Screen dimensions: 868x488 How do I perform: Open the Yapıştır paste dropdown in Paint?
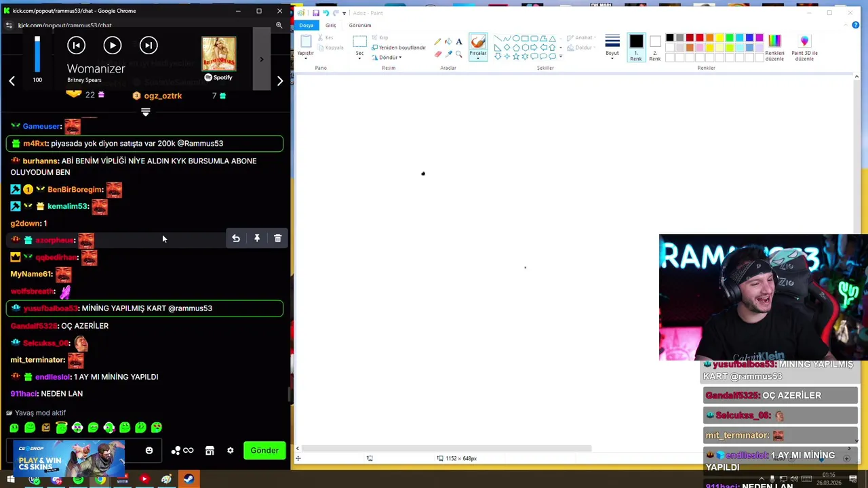point(305,54)
